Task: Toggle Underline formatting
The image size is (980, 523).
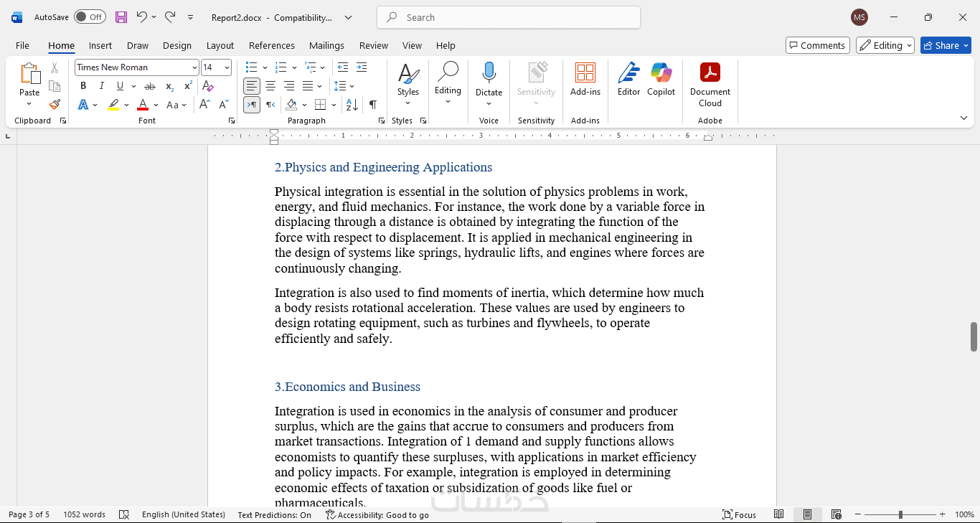Action: point(120,86)
